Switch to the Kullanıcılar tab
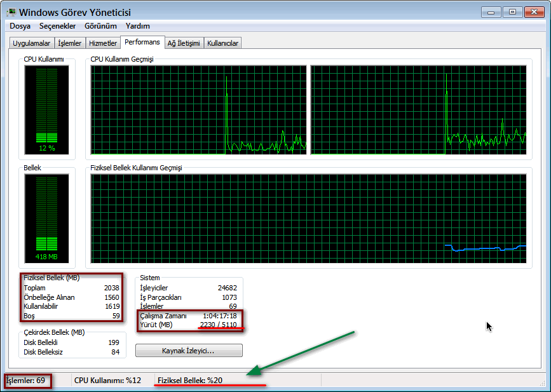This screenshot has width=551, height=392. coord(223,43)
